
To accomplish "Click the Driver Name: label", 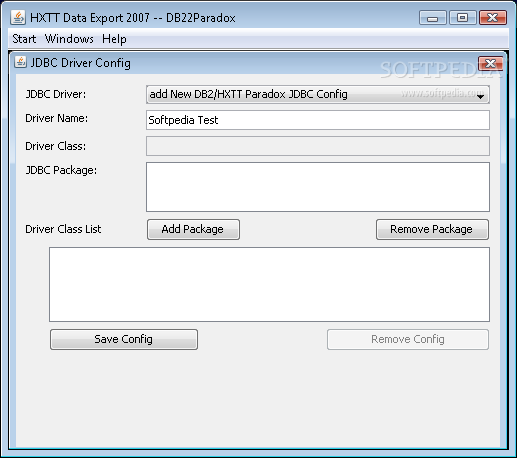I will point(56,118).
